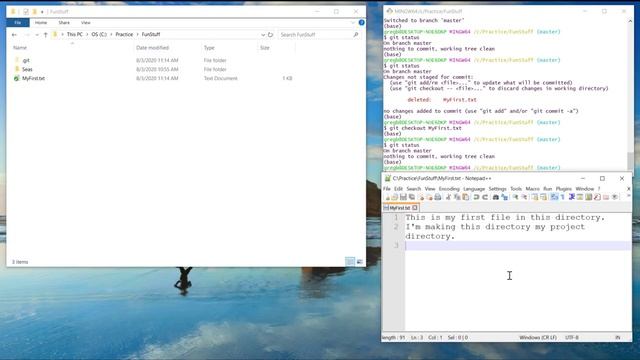The height and width of the screenshot is (360, 640).
Task: Select the .git folder in File Explorer
Action: [27, 60]
